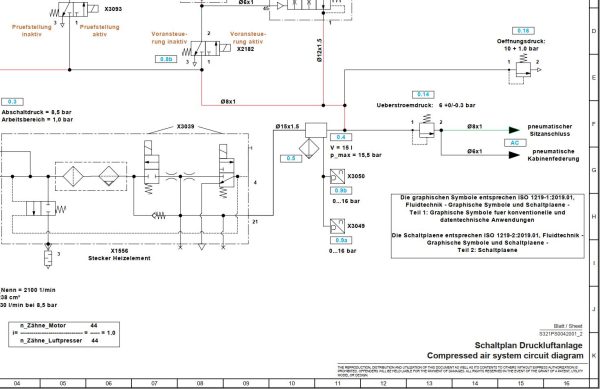The width and height of the screenshot is (600, 389).
Task: Select the gear ratio formula box
Action: click(64, 334)
